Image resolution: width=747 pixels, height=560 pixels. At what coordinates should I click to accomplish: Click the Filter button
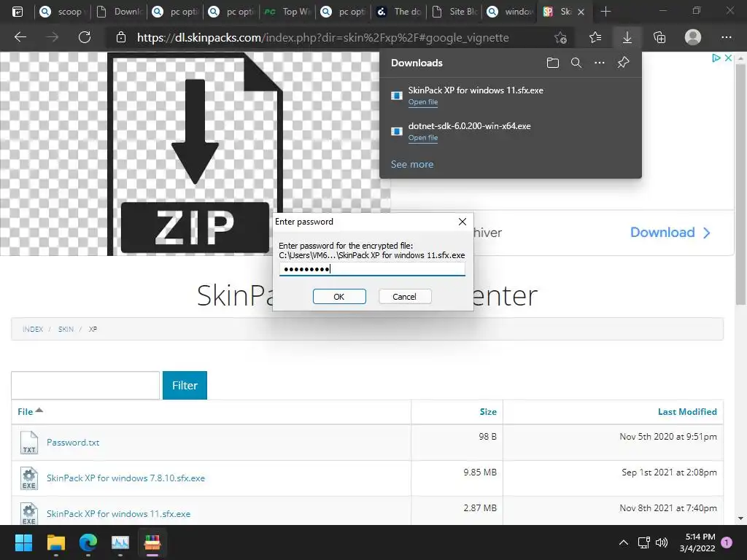pos(185,385)
